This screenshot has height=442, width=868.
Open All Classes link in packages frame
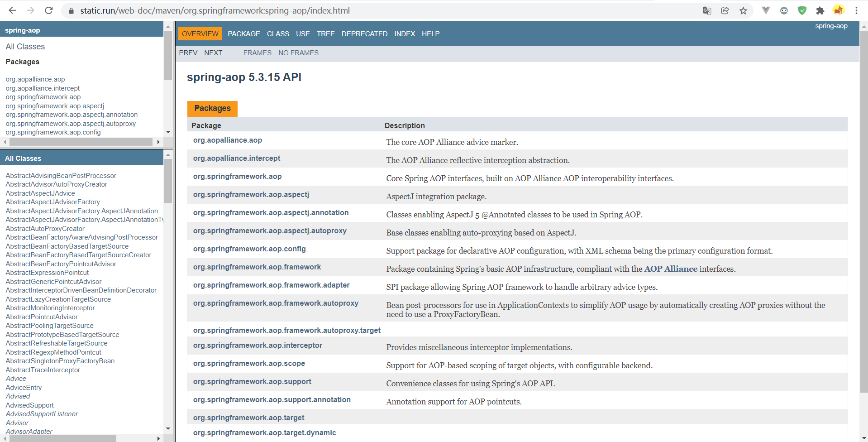[25, 47]
